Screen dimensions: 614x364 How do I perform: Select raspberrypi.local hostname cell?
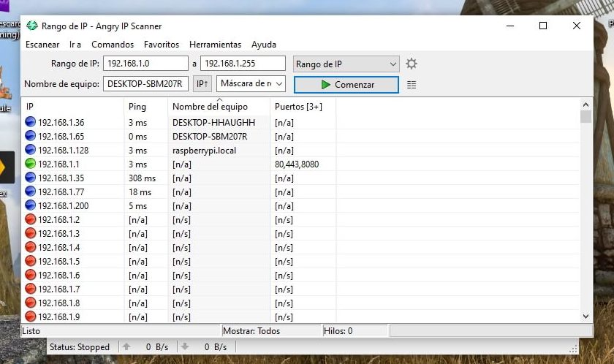(205, 151)
